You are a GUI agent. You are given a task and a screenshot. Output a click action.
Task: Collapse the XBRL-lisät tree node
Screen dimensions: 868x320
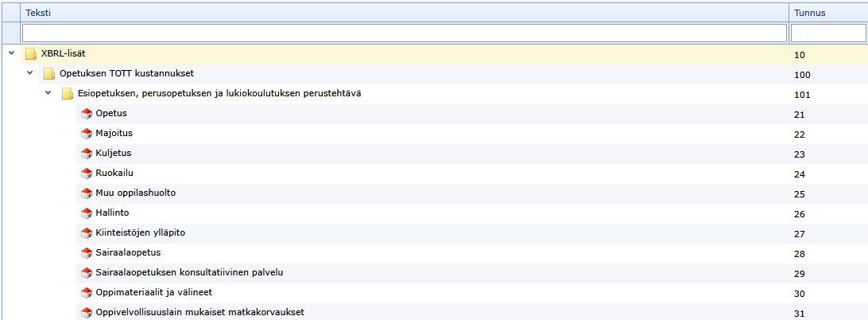pyautogui.click(x=11, y=54)
